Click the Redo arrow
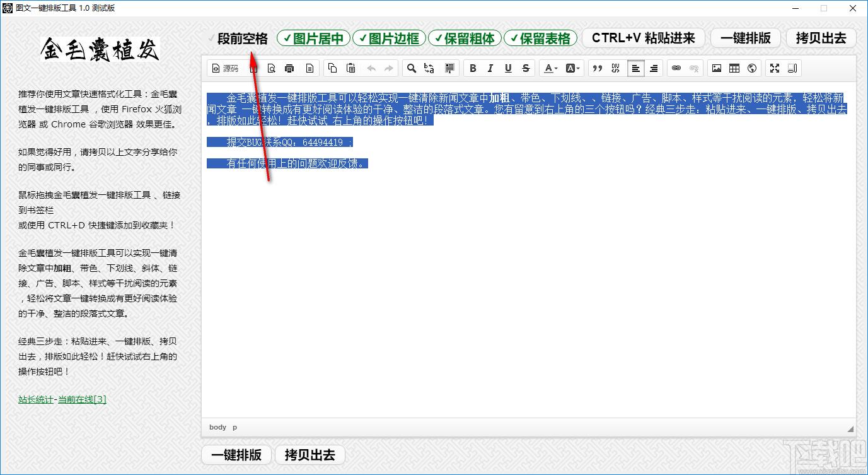 [389, 68]
